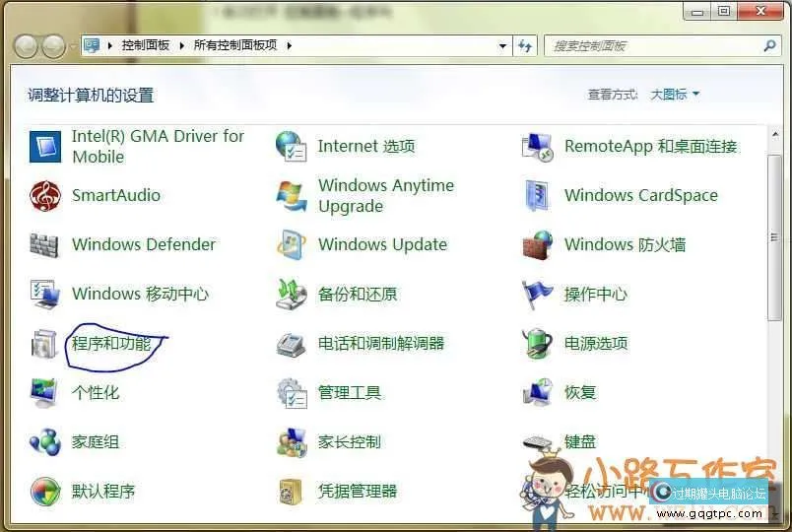Open the 备份和还原 icon
The image size is (792, 532).
[x=291, y=294]
